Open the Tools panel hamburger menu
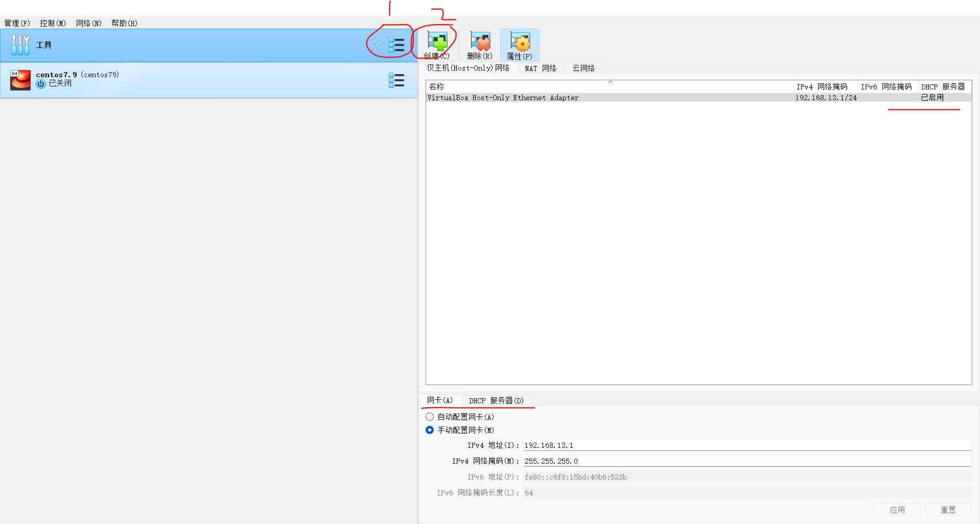The height and width of the screenshot is (524, 980). tap(396, 44)
